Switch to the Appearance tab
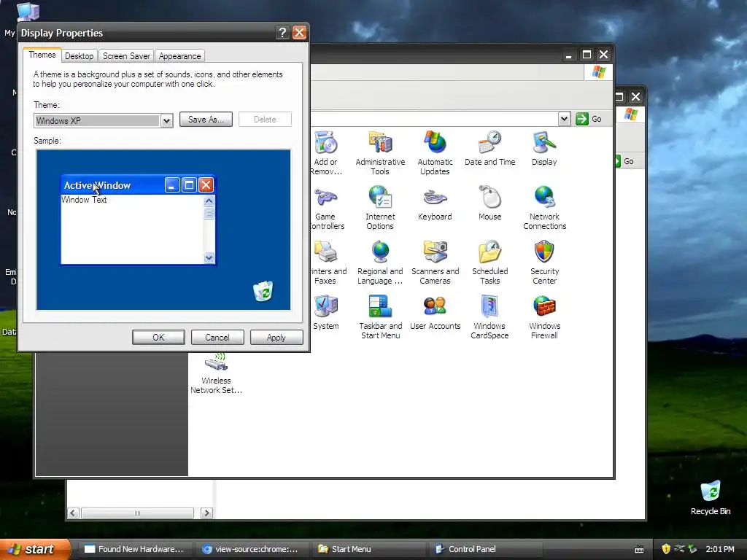Screen dimensions: 747x560 pos(179,56)
